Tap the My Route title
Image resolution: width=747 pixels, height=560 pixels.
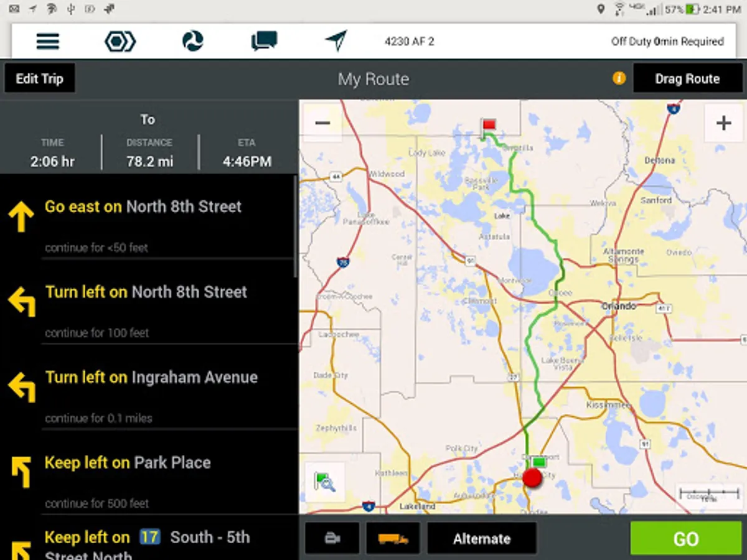coord(374,79)
